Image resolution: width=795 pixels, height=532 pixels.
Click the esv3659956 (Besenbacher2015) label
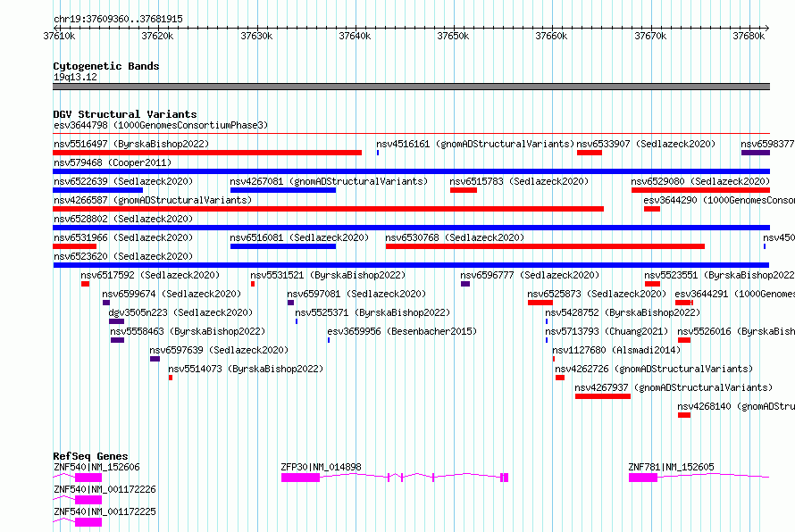[x=402, y=331]
